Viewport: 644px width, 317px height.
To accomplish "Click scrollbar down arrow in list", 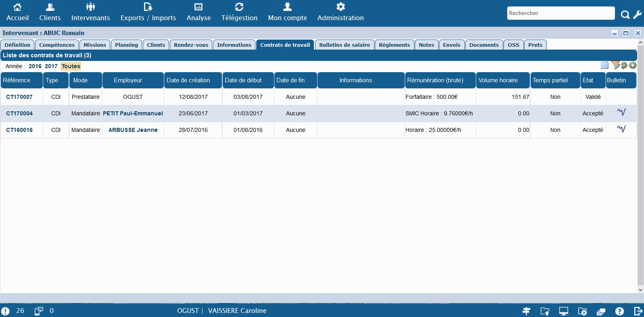I will click(640, 290).
